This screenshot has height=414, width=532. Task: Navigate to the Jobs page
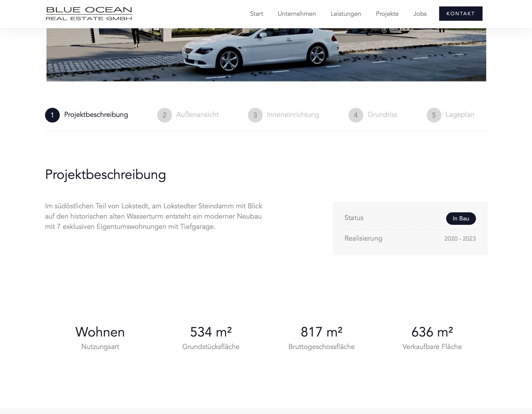420,14
